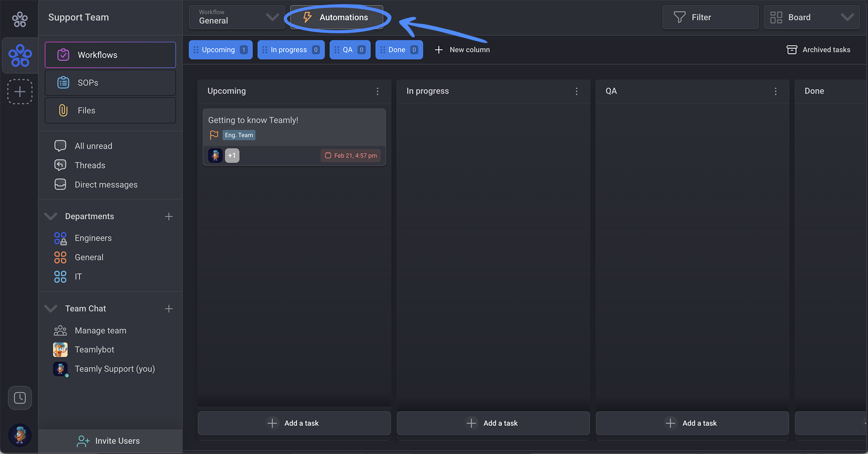Viewport: 868px width, 454px height.
Task: Select the Support Team workspace icon
Action: click(20, 56)
